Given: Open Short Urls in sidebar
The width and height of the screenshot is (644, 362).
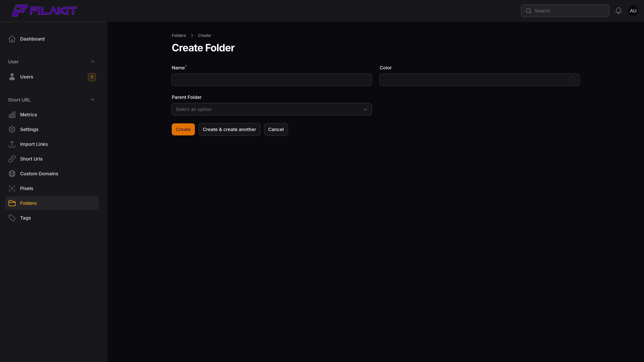Looking at the screenshot, I should coord(52,159).
